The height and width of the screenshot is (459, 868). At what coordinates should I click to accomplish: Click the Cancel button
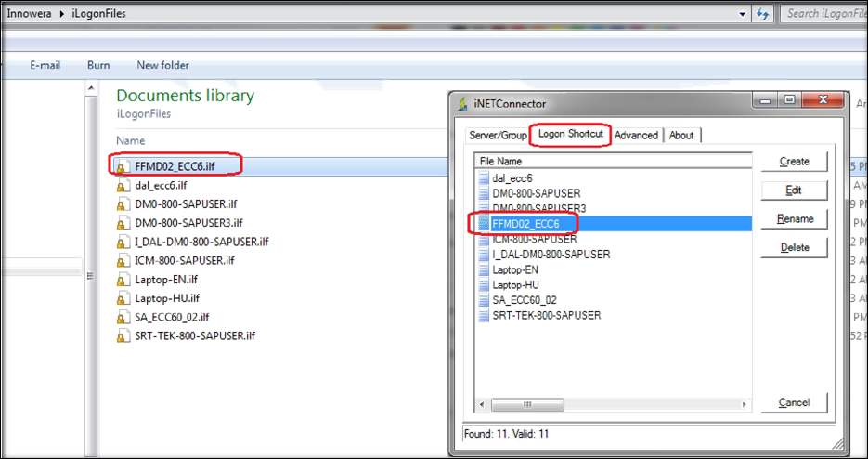[794, 402]
